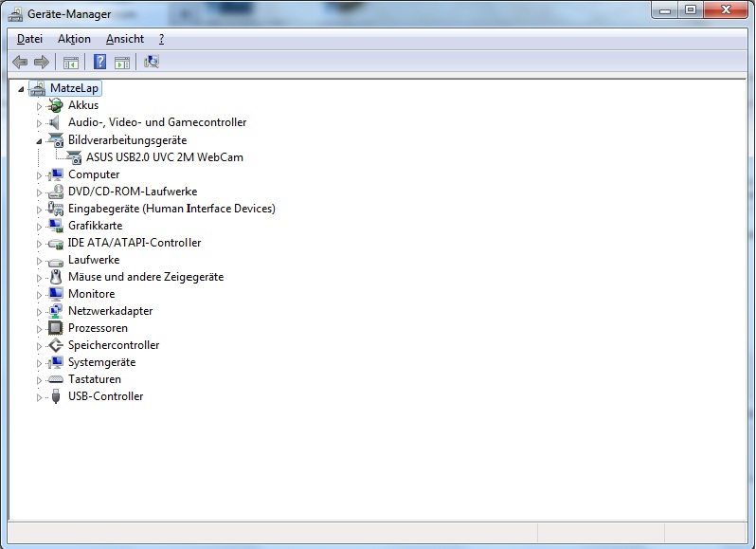Expand the Netzwerkadapter category
This screenshot has width=756, height=549.
coord(39,312)
